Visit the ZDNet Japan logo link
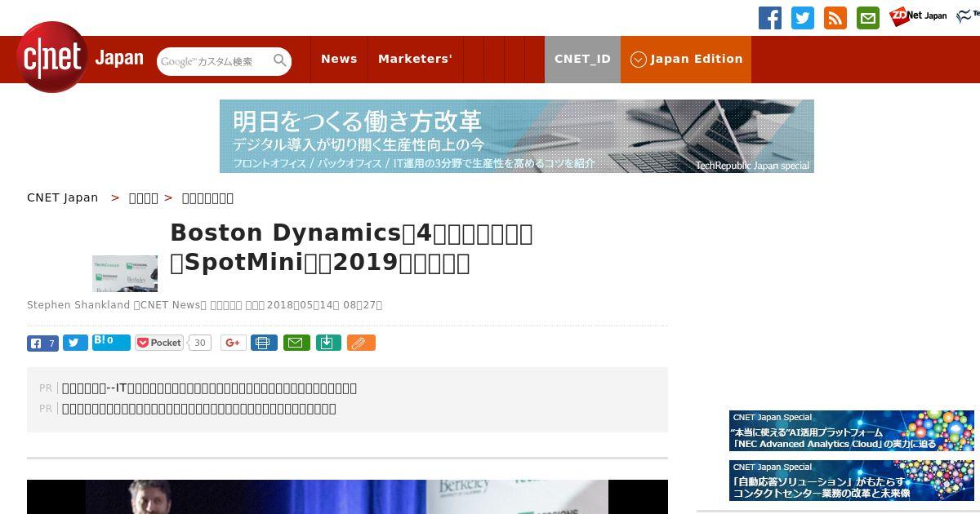Viewport: 980px width, 514px height. [919, 16]
